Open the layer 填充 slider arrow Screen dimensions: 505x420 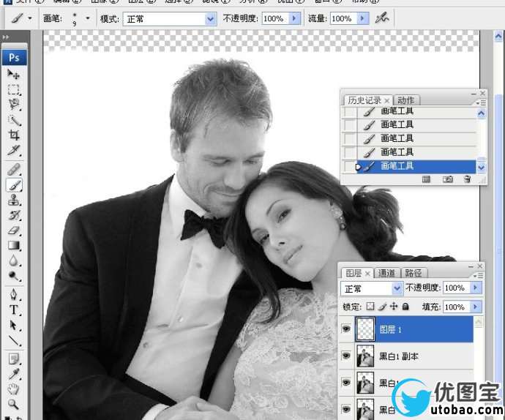[x=476, y=307]
